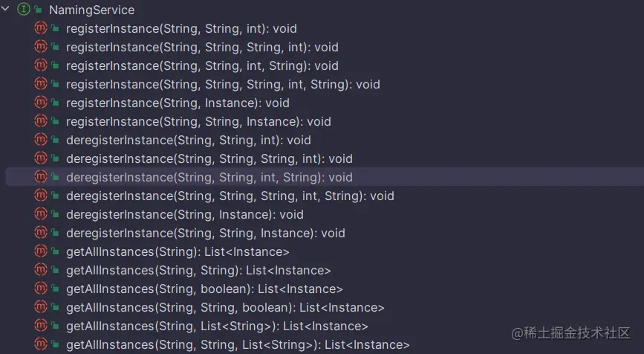Screen dimensions: 644x354
Task: Collapse the NamingService tree node
Action: [x=6, y=10]
